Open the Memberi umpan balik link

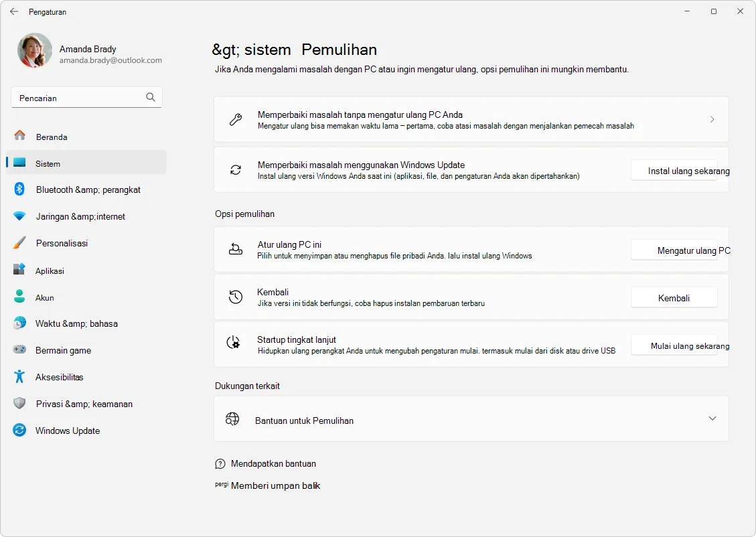(x=275, y=486)
